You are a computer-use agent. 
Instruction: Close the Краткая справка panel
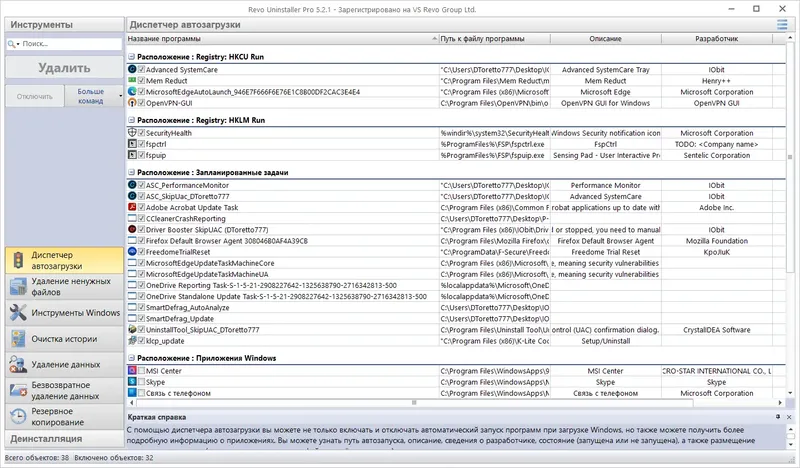coord(789,417)
